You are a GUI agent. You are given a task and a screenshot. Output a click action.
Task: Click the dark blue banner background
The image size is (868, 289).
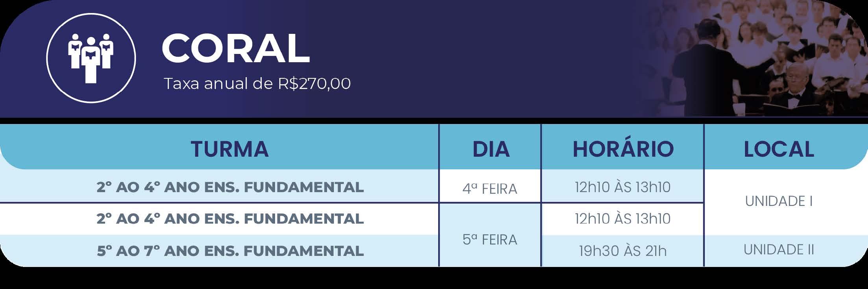coord(472,59)
